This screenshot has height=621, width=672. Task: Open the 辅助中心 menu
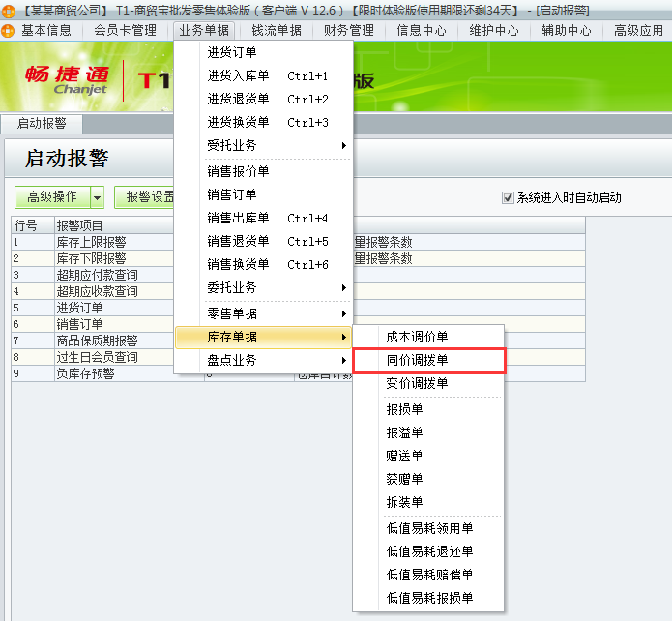(x=567, y=30)
